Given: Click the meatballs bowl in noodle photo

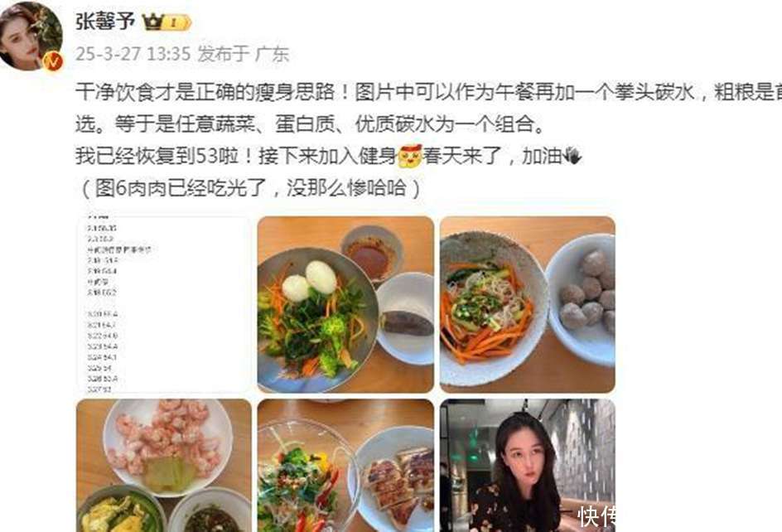Looking at the screenshot, I should [x=582, y=299].
